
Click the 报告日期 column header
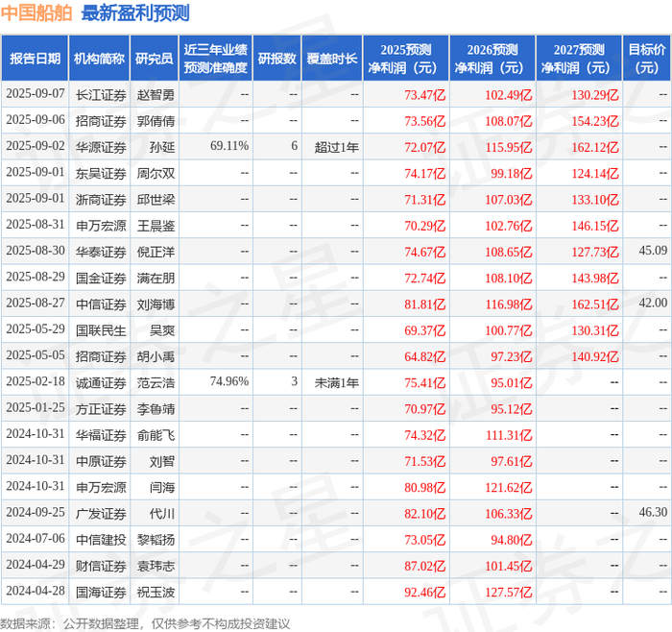coord(35,59)
